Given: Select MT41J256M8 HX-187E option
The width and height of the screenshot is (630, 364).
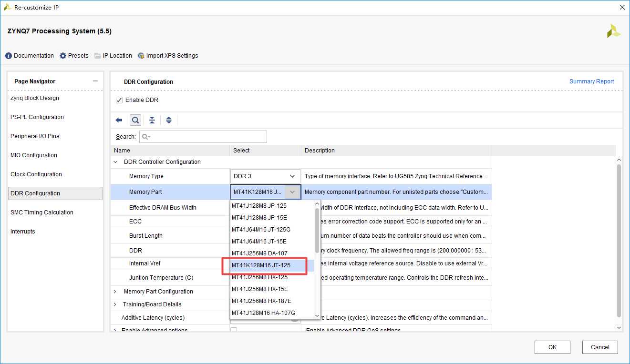Looking at the screenshot, I should (272, 301).
